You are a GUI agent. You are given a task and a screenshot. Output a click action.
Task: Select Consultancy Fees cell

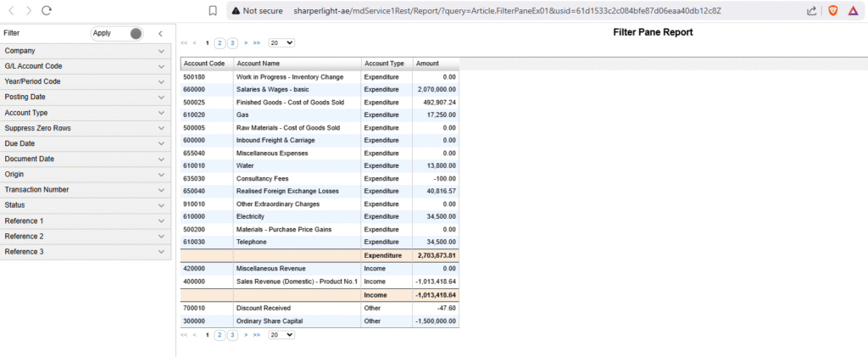(298, 179)
